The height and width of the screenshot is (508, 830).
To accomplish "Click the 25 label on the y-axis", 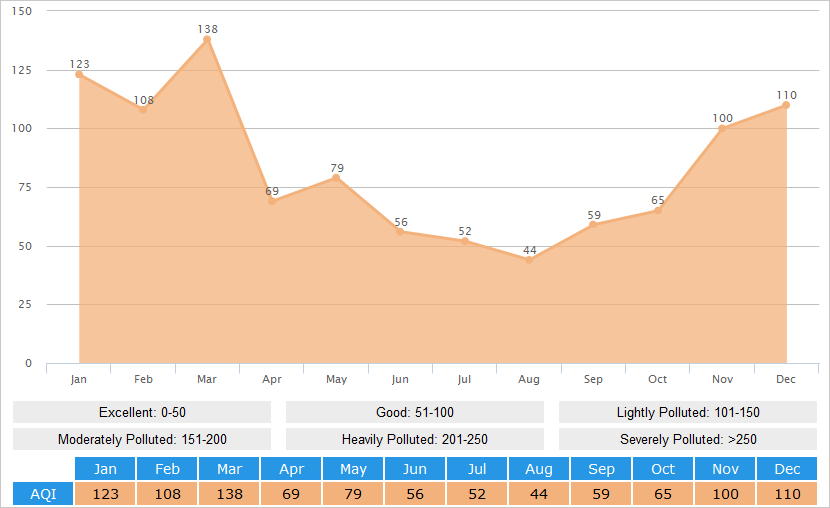I will [x=25, y=304].
